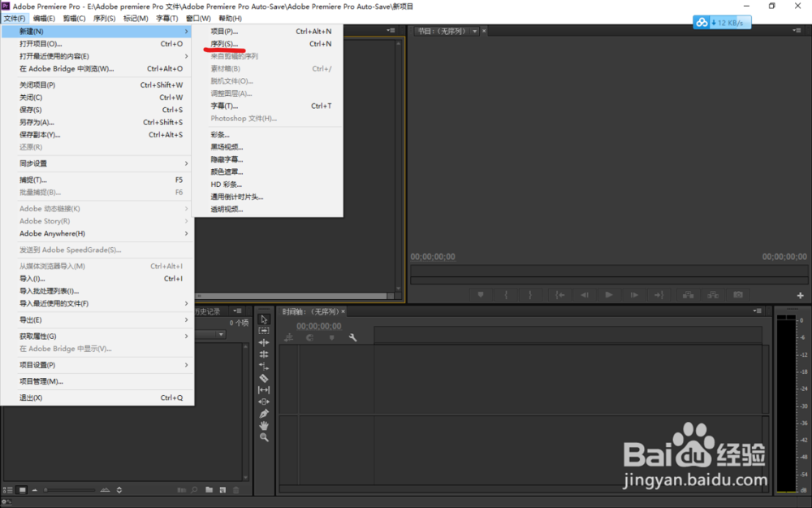This screenshot has height=508, width=812.
Task: Close the 节目 (无序列) tab
Action: 484,31
